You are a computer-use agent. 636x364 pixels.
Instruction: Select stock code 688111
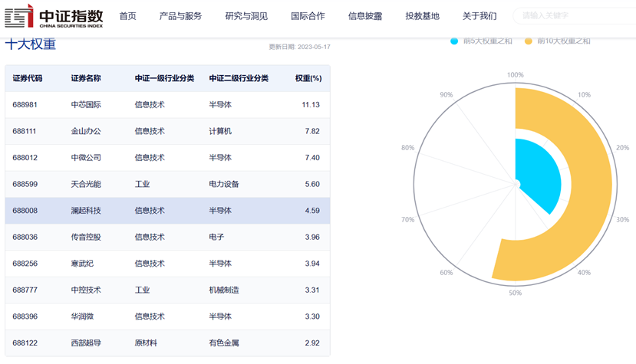pyautogui.click(x=25, y=131)
